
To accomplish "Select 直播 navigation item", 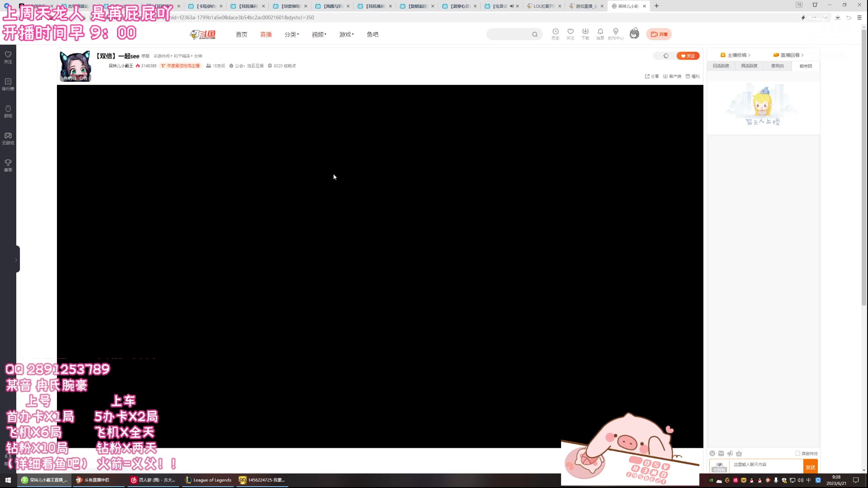I will (x=266, y=34).
